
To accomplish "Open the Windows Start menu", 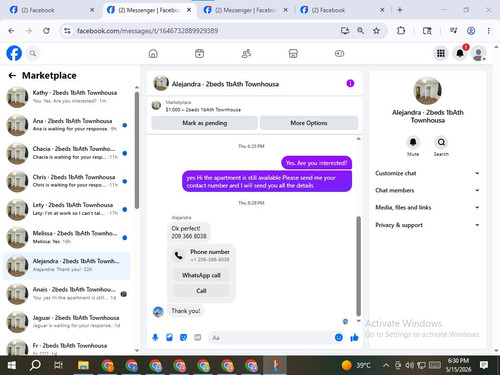I will [11, 365].
